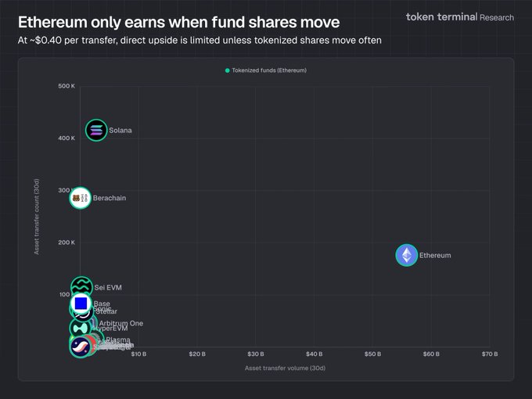Click the Stellar logo bubble under Base
Screen dimensions: 532x399
[x=84, y=315]
